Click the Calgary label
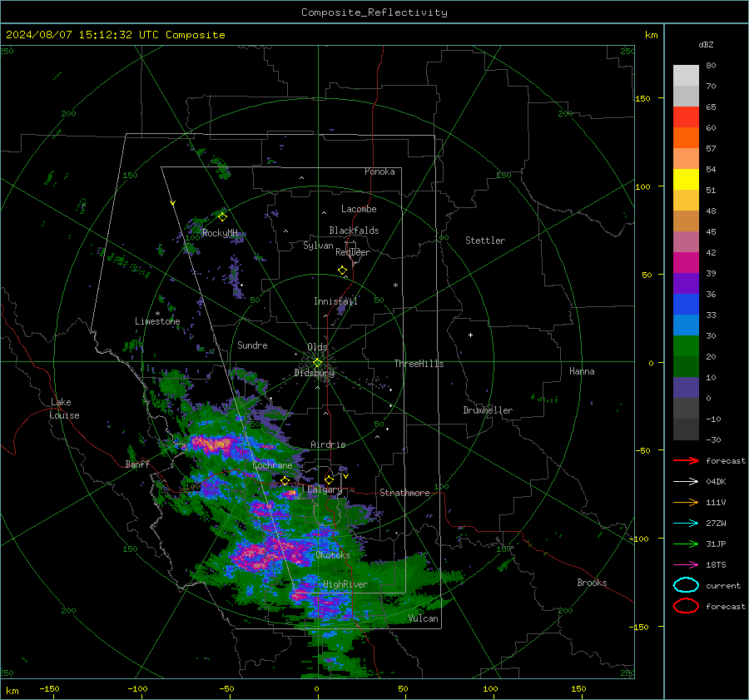The image size is (749, 700). (x=325, y=489)
